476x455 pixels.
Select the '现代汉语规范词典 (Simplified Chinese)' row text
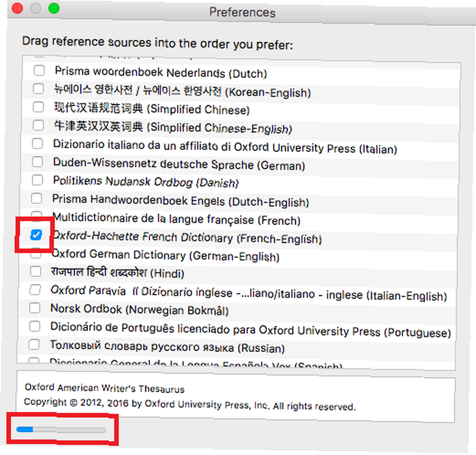(152, 109)
